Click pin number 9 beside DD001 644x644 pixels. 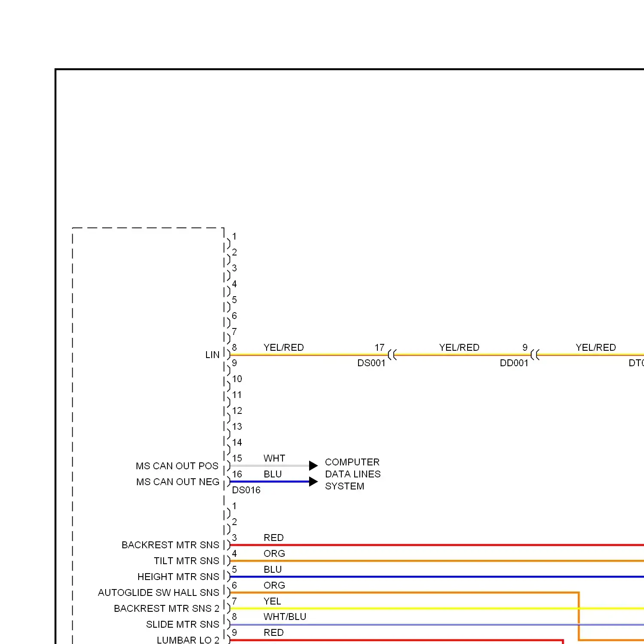(525, 347)
